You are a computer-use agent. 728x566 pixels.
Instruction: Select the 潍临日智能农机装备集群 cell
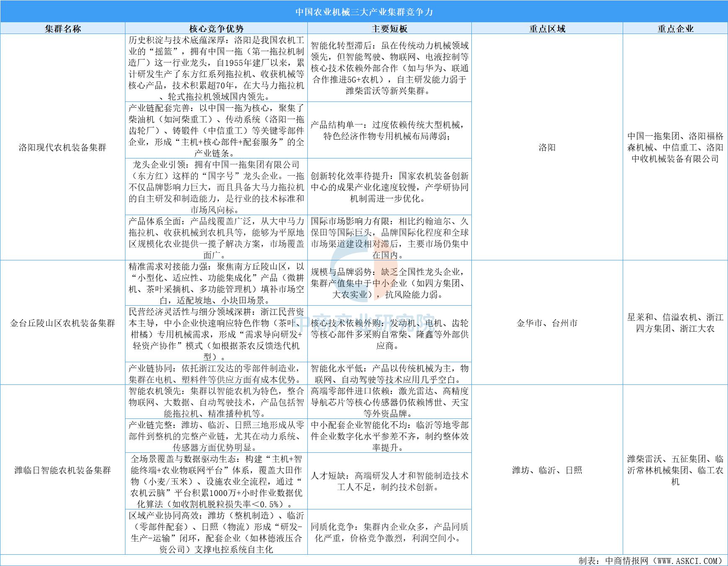click(63, 470)
